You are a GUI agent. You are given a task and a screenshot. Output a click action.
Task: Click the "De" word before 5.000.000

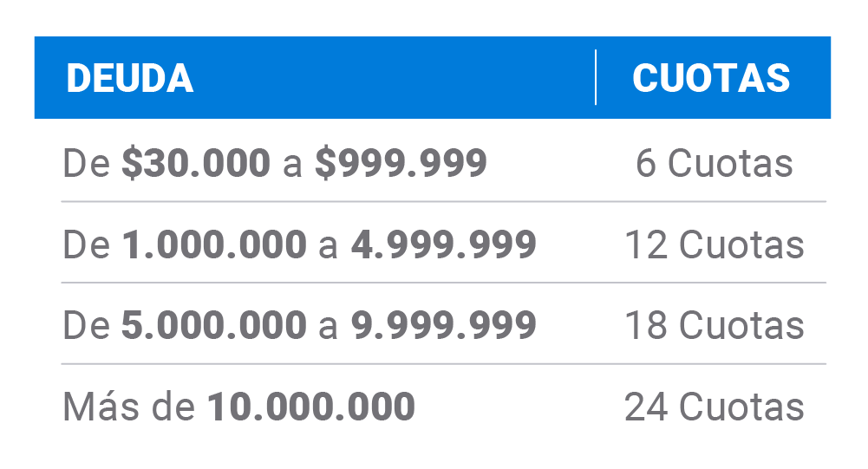(x=86, y=325)
